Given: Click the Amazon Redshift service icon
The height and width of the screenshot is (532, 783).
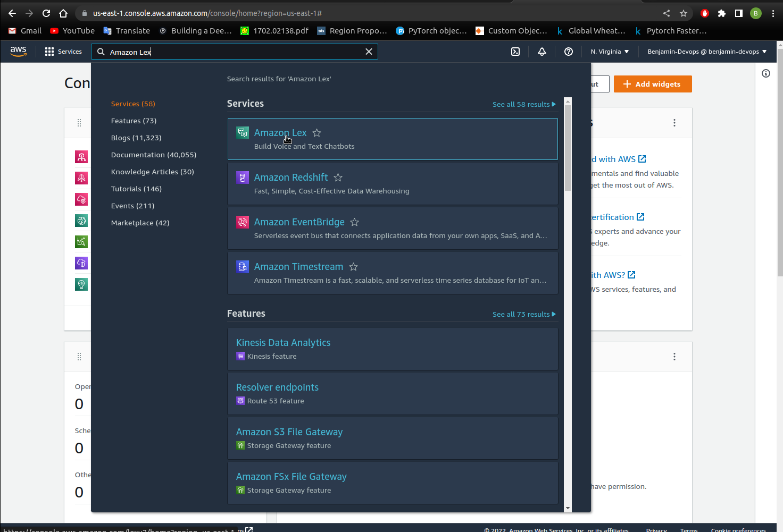Looking at the screenshot, I should [x=243, y=178].
